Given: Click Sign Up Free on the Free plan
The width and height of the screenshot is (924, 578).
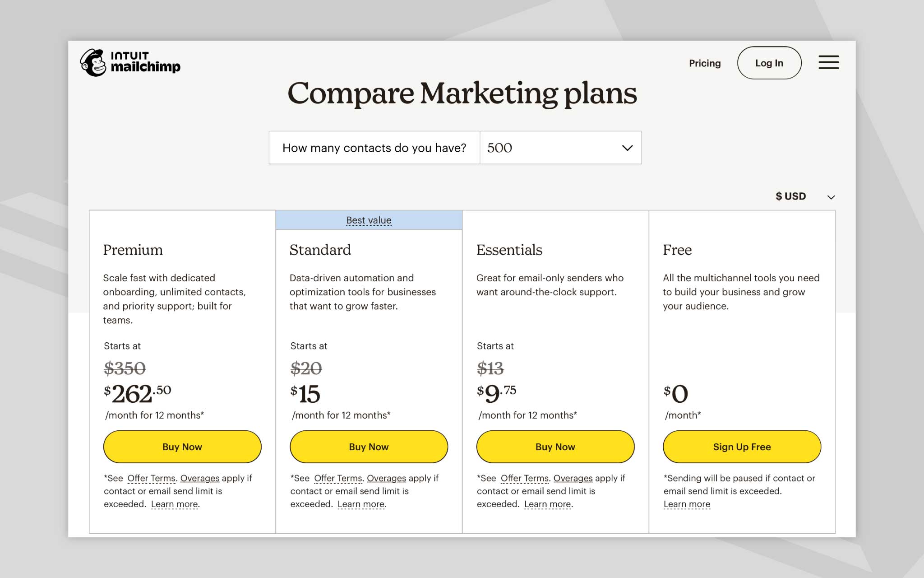Looking at the screenshot, I should tap(741, 447).
